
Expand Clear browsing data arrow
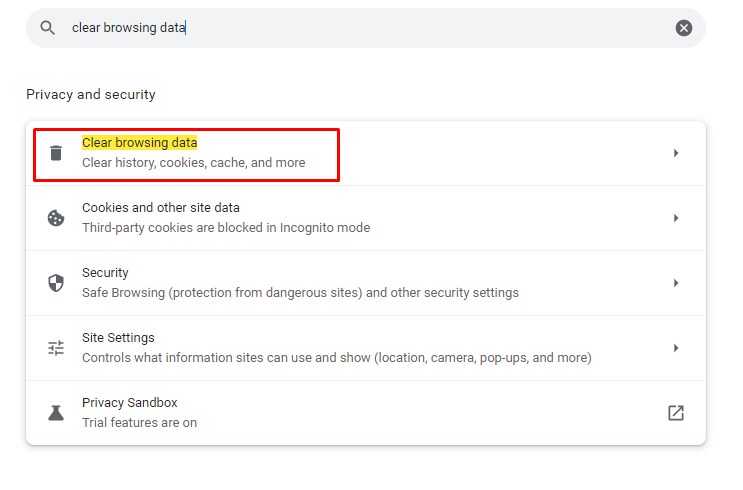[676, 153]
